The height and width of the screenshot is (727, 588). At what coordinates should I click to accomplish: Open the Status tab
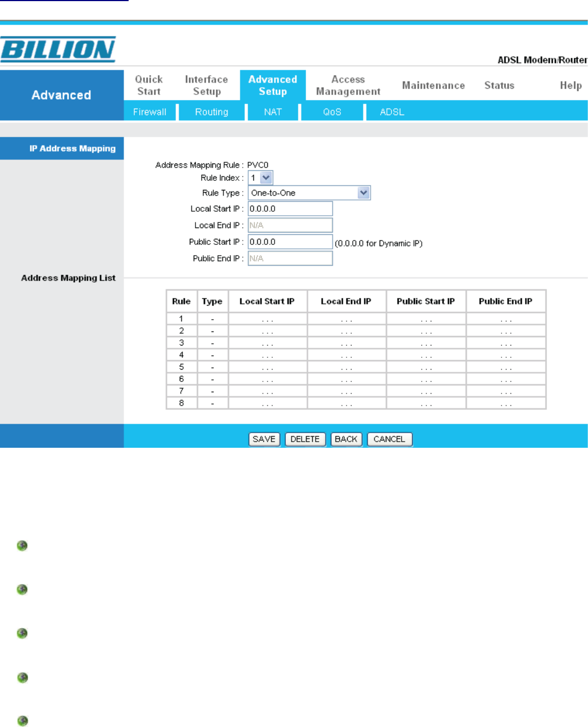(x=499, y=85)
